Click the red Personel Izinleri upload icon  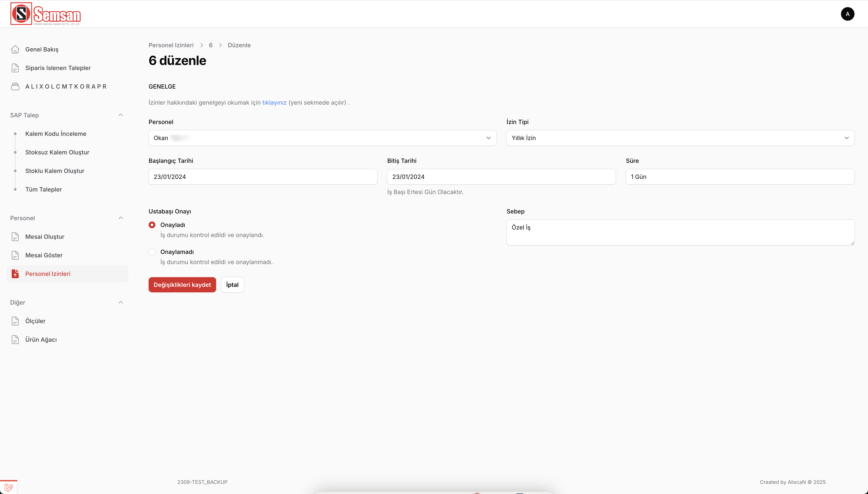[x=15, y=274]
